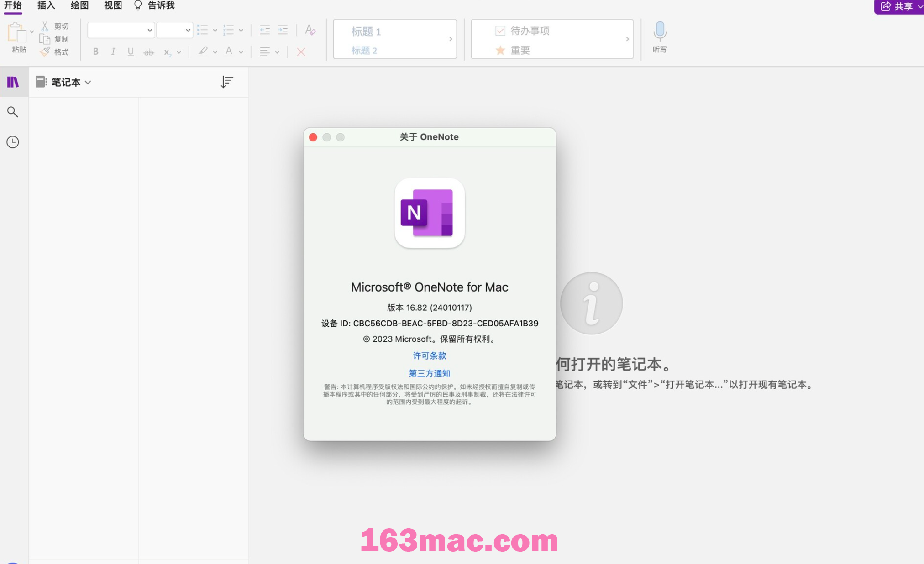Click the decrease indent icon
The image size is (924, 564).
coord(265,30)
